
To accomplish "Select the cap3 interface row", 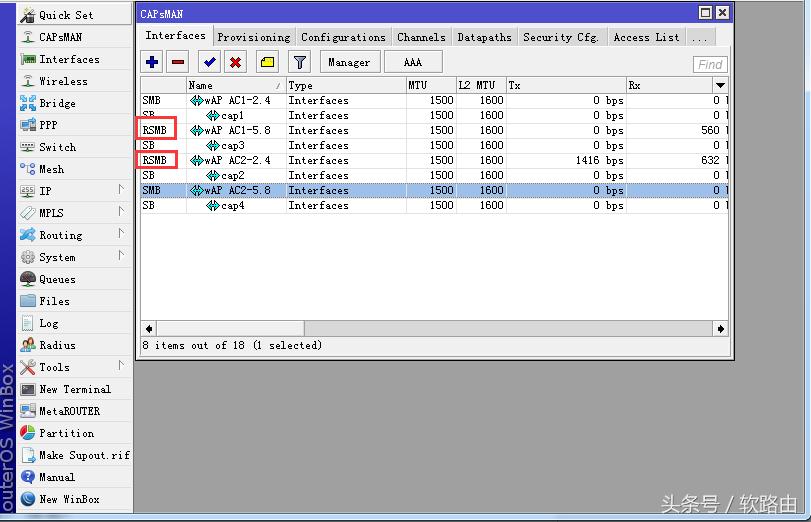I will 434,145.
